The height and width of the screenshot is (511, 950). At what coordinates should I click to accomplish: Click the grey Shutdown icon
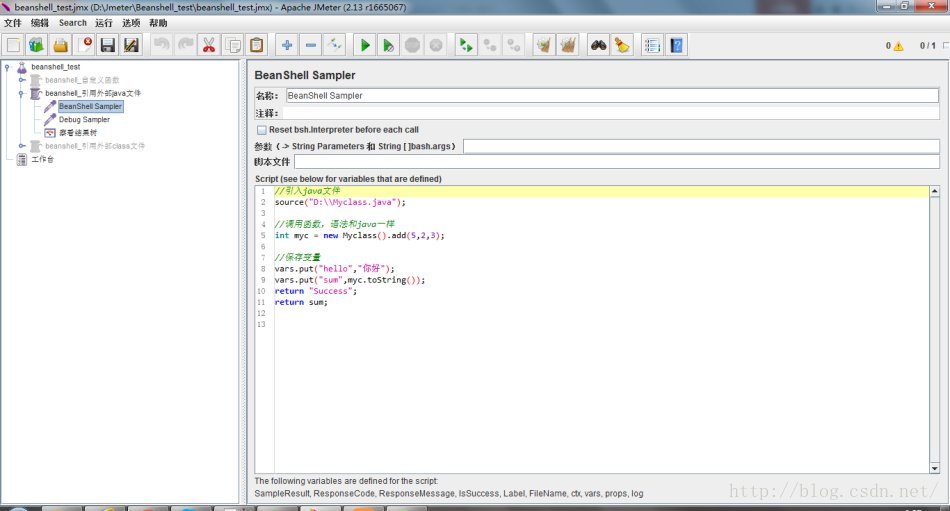coord(436,45)
